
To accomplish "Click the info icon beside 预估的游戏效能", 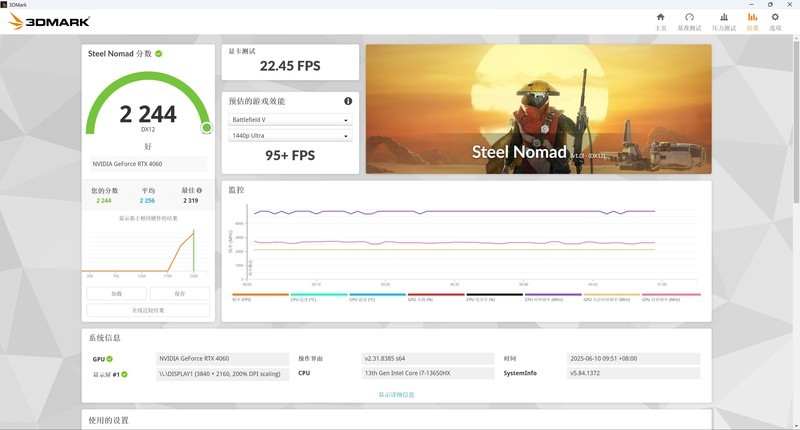I will [348, 101].
